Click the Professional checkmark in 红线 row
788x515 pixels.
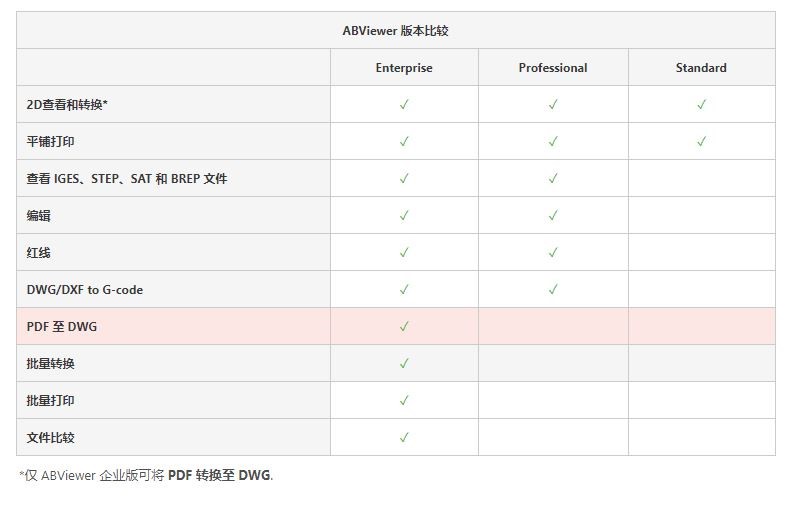point(553,252)
